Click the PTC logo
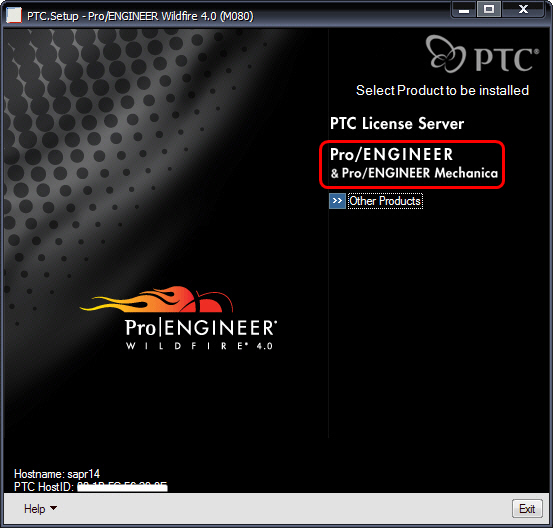Screen dimensions: 553x528 click(x=482, y=54)
